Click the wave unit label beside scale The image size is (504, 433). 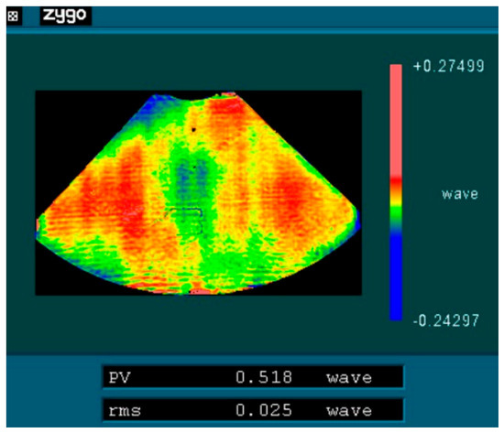(460, 194)
